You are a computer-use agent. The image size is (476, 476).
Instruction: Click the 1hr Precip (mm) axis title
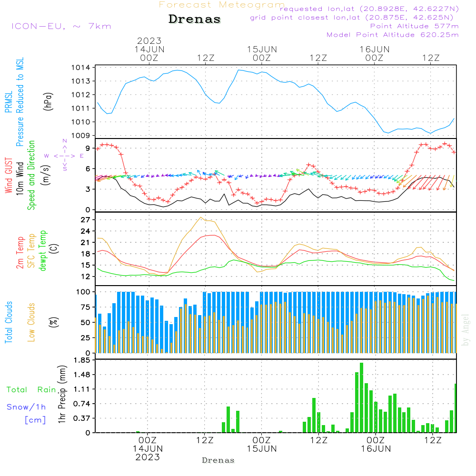click(61, 395)
